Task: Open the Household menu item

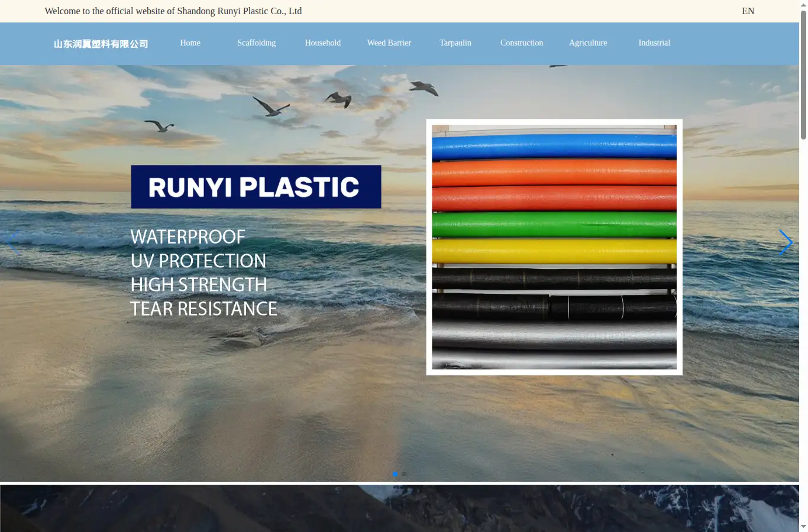Action: point(323,43)
